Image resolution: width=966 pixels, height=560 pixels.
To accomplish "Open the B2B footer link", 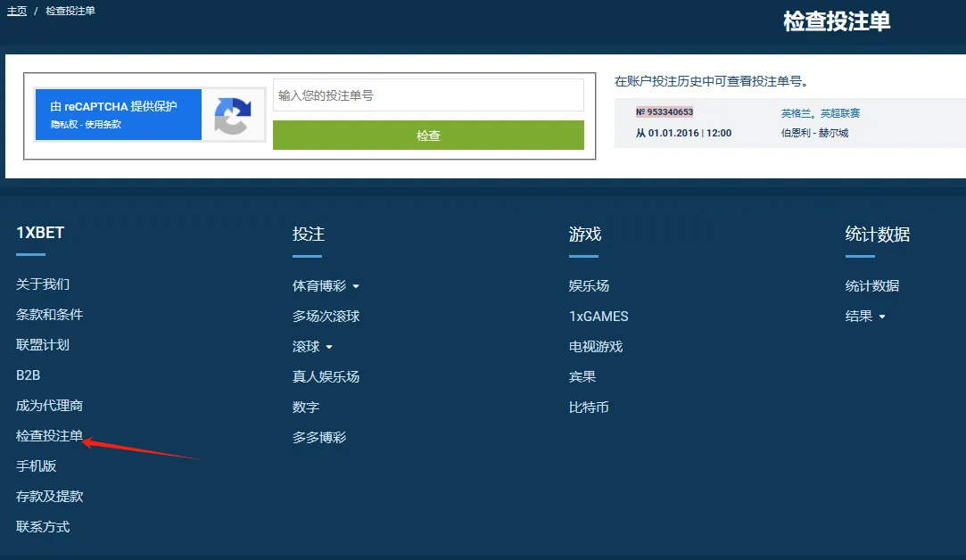I will 28,375.
